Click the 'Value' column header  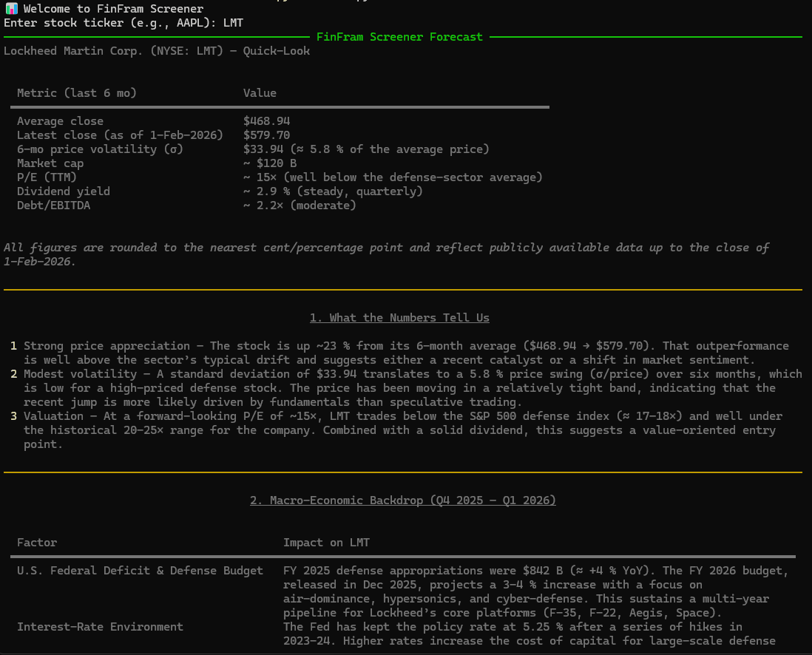(x=260, y=92)
